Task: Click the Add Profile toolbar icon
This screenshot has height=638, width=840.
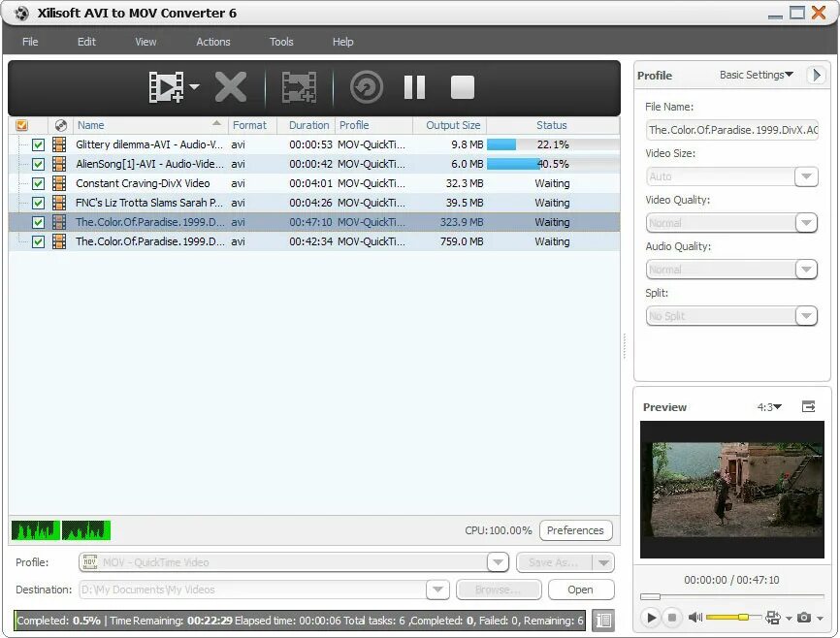Action: (299, 87)
